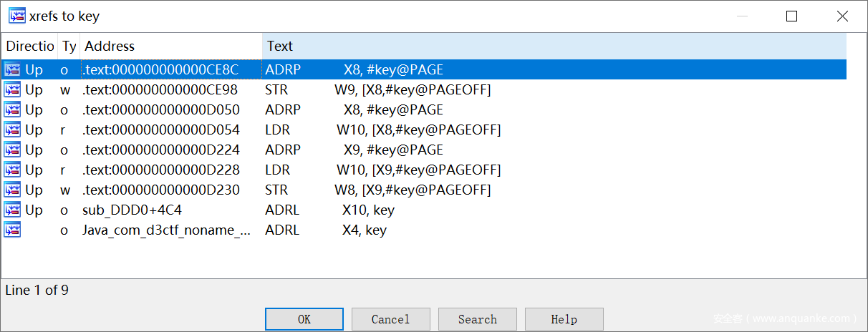Viewport: 868px width, 332px height.
Task: Sort list by Text column header
Action: pos(280,46)
